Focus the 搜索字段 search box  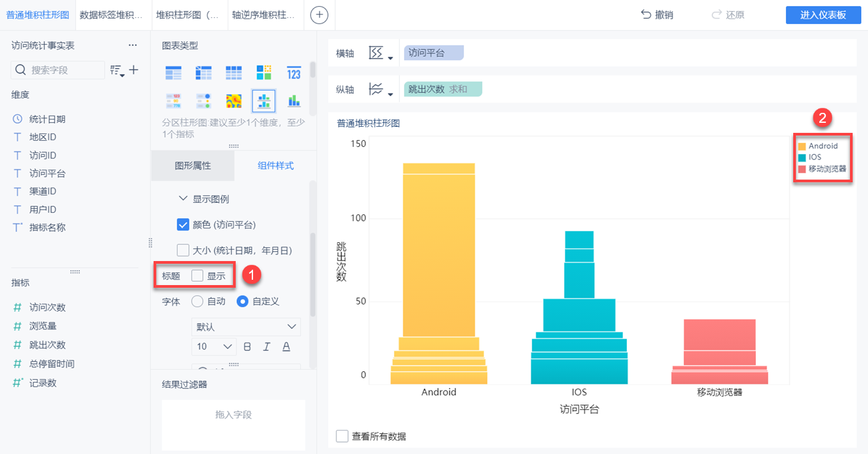(x=58, y=69)
